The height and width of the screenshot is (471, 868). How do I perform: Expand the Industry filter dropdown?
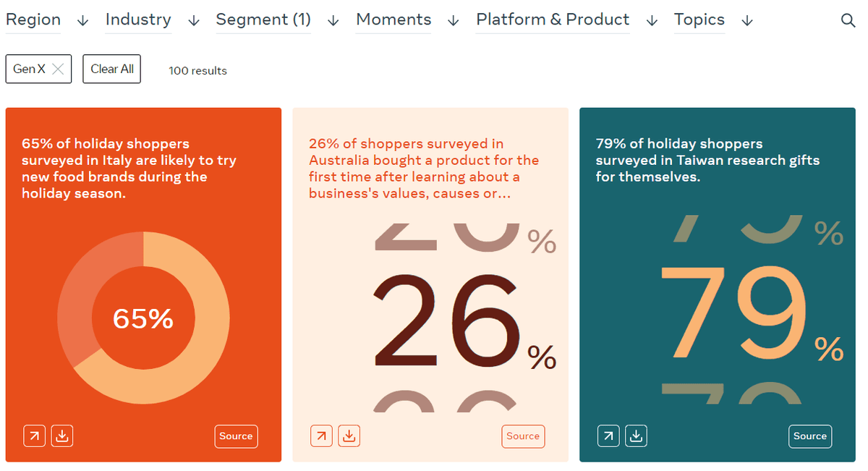pyautogui.click(x=153, y=20)
